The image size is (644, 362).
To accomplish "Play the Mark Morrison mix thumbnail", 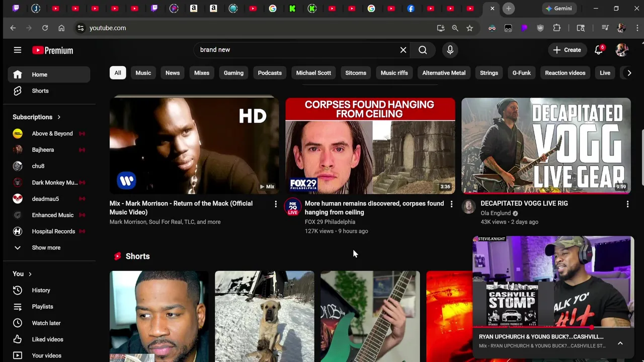I will tap(194, 146).
